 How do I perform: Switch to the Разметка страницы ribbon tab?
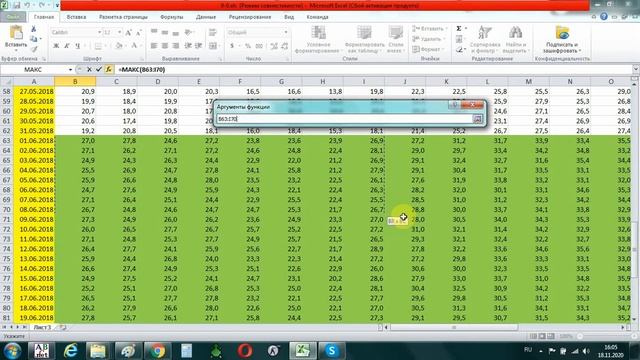123,17
